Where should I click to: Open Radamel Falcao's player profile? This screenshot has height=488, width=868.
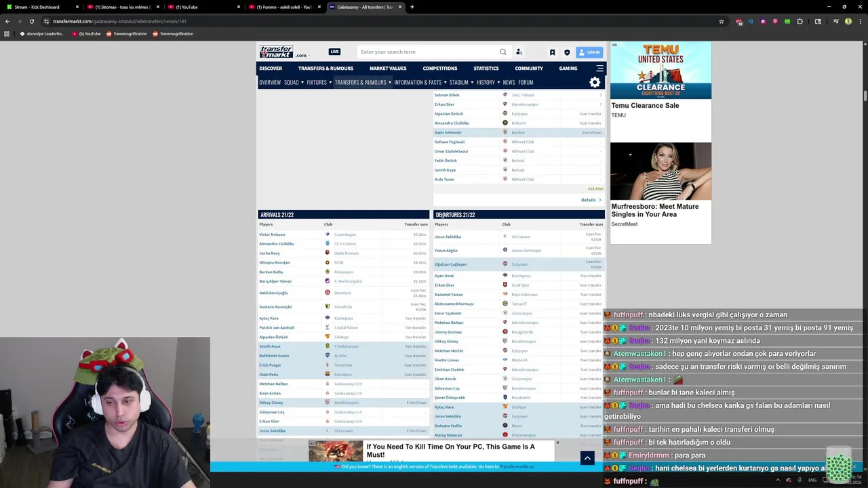point(449,295)
